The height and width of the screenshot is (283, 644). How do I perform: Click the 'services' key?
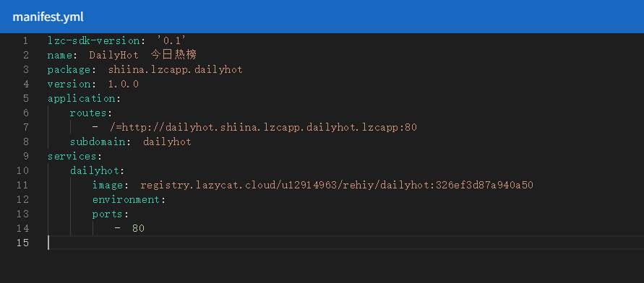click(72, 156)
